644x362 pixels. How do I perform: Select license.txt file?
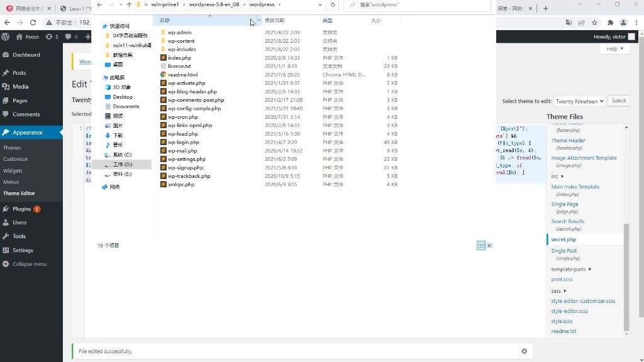[x=179, y=66]
